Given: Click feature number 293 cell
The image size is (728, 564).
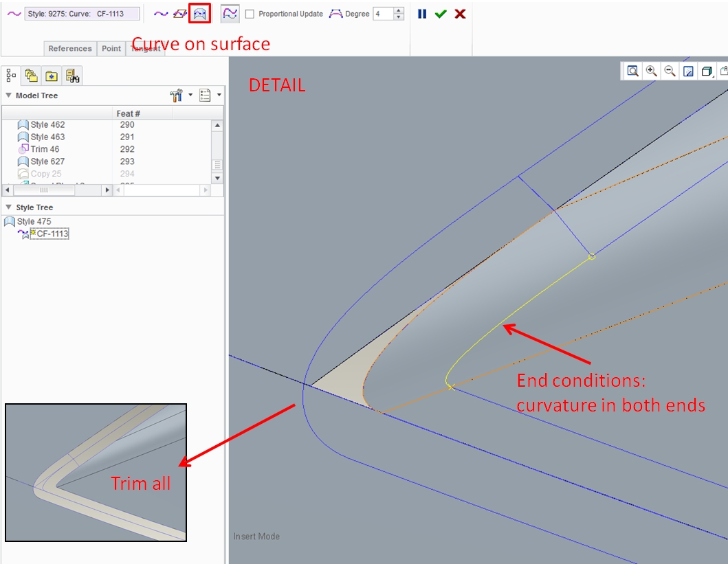Looking at the screenshot, I should pos(127,161).
